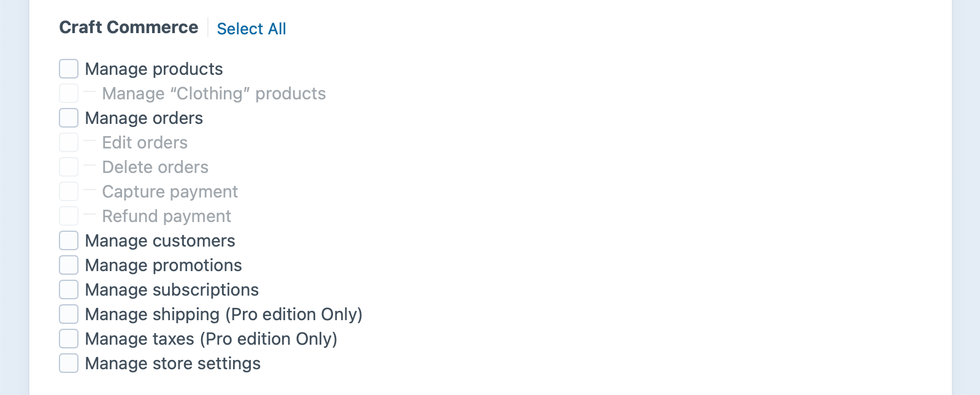
Task: Enable the Manage products permission checkbox
Action: pyautogui.click(x=68, y=69)
